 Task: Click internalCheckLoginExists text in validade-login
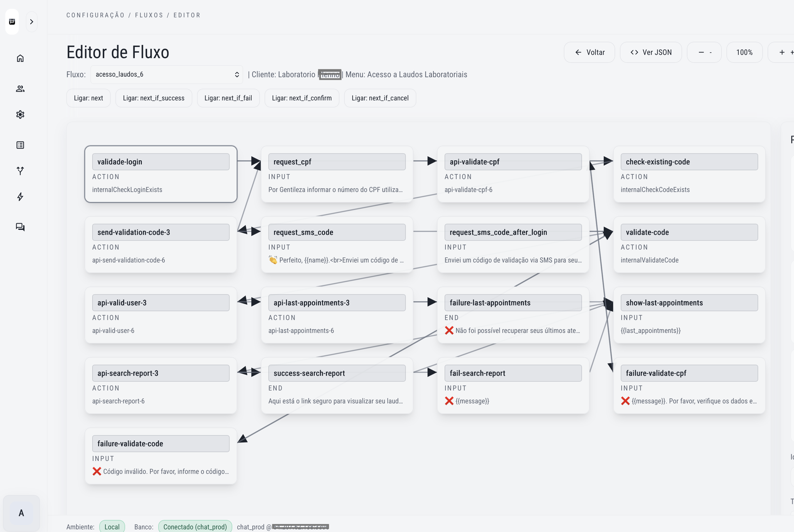tap(127, 190)
